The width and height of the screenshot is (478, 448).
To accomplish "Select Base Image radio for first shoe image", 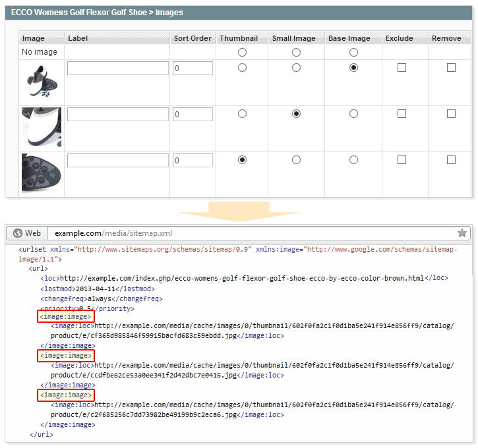I will 354,68.
